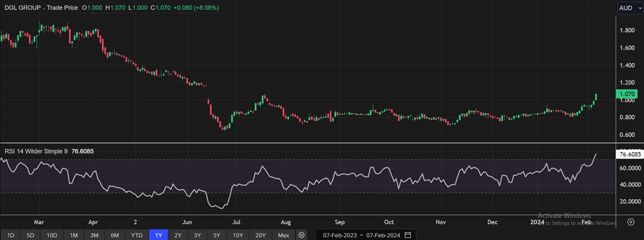Viewport: 644px width, 240px height.
Task: Select the active 1Y range
Action: point(159,235)
